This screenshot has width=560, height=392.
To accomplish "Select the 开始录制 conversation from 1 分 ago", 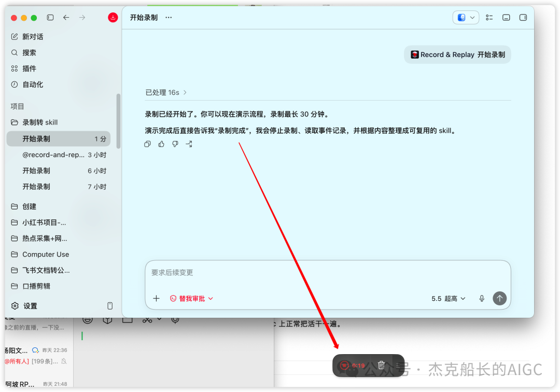I will pos(58,139).
